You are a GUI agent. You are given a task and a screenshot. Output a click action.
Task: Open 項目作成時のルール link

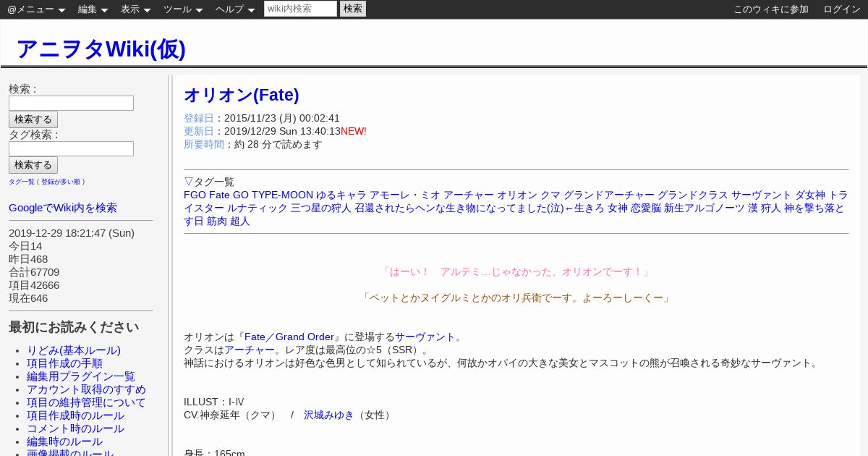click(75, 415)
